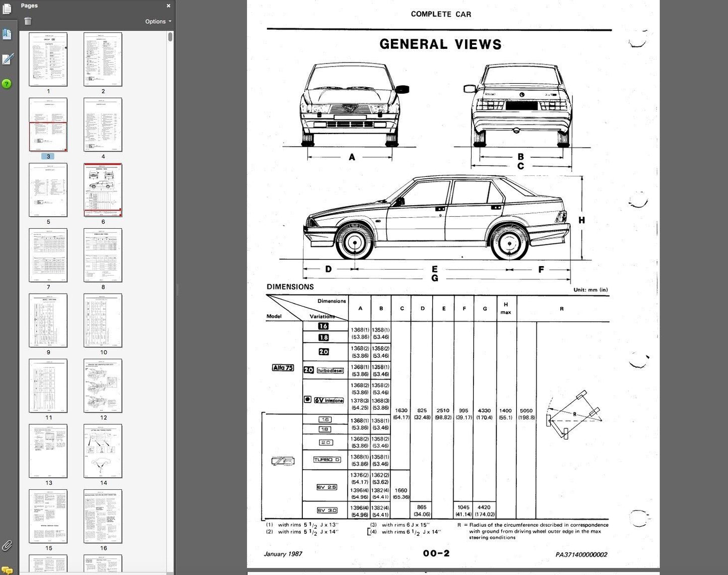Screen dimensions: 728x575
Task: Expand the Options dropdown menu
Action: [158, 22]
